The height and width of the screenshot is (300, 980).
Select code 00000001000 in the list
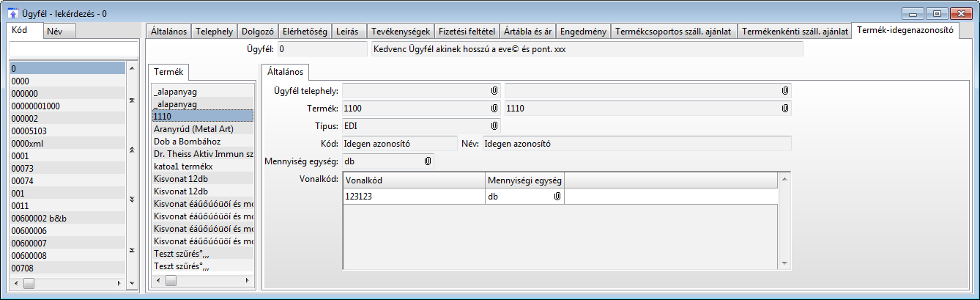pos(67,106)
